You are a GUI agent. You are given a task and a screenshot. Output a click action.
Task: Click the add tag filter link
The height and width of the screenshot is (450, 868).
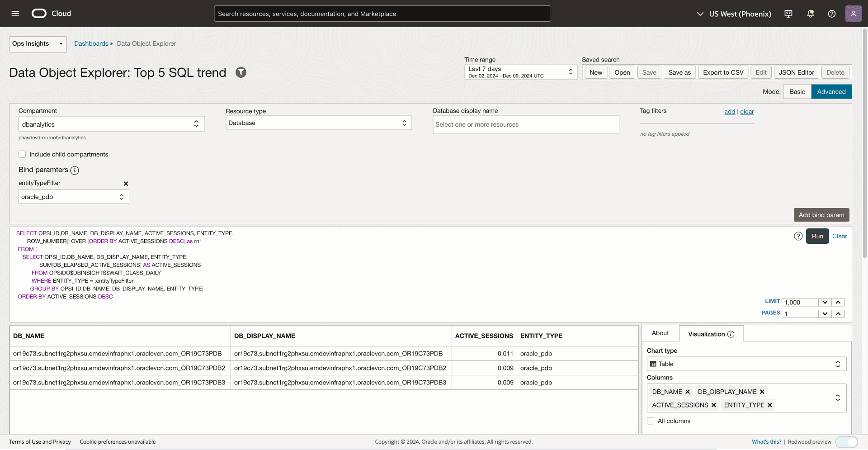pyautogui.click(x=730, y=112)
